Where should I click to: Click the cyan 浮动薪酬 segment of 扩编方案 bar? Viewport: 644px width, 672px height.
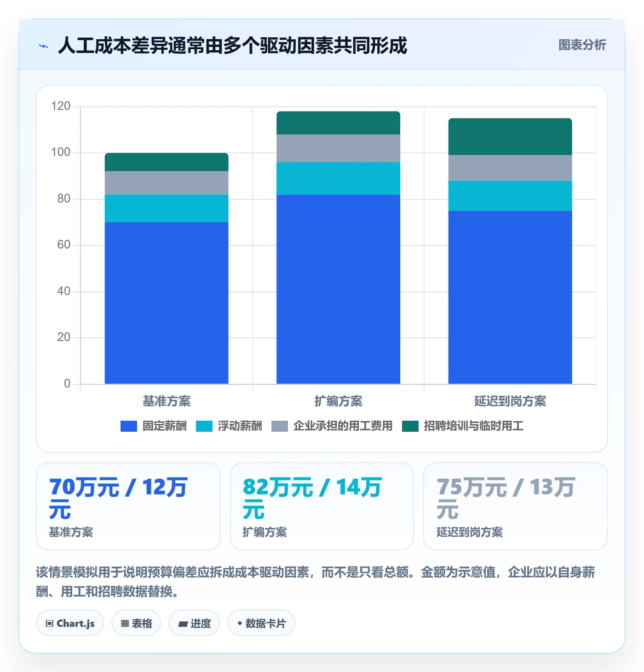coord(338,179)
